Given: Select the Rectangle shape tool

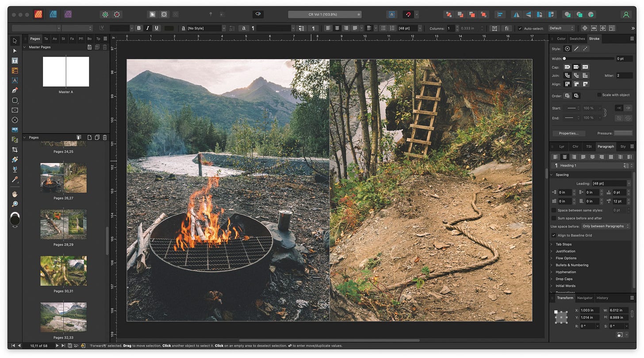Looking at the screenshot, I should coord(15,100).
